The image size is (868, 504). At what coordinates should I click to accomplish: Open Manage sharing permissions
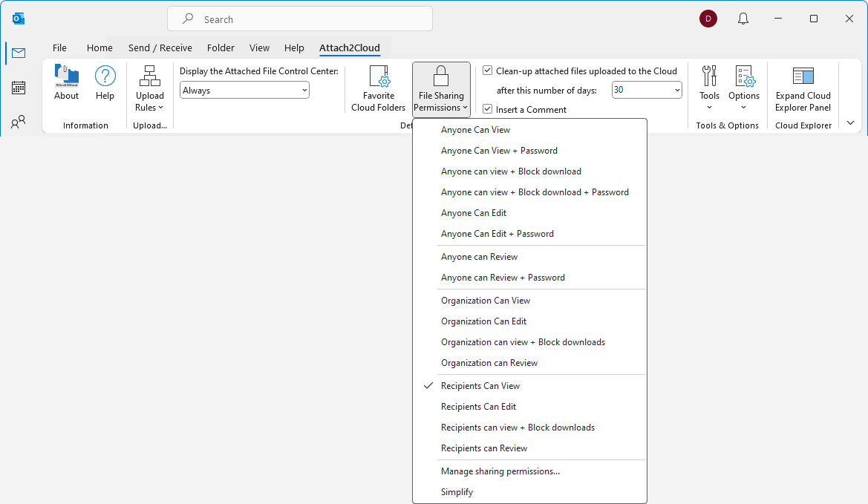[x=498, y=471]
